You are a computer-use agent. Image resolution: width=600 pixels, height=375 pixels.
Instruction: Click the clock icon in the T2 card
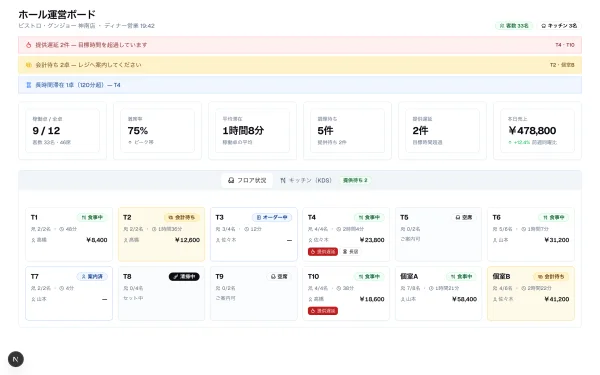pos(154,229)
